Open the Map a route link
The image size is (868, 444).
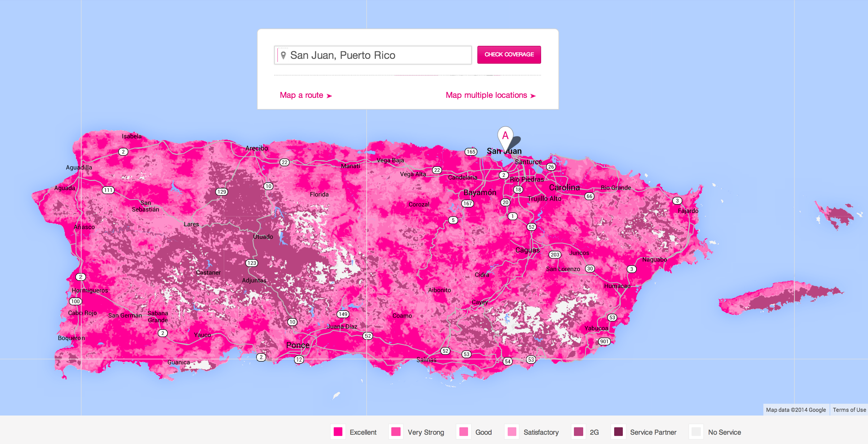coord(301,95)
